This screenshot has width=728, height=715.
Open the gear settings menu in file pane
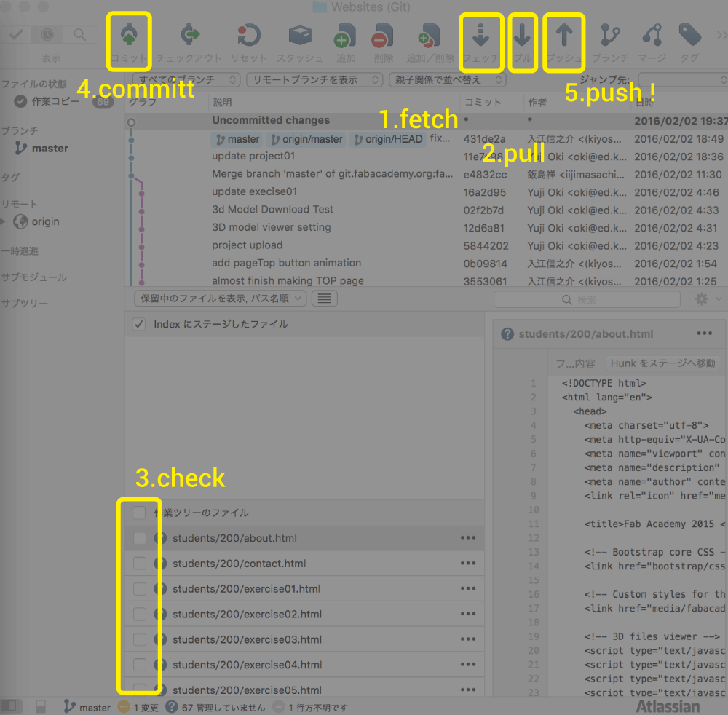coord(706,299)
